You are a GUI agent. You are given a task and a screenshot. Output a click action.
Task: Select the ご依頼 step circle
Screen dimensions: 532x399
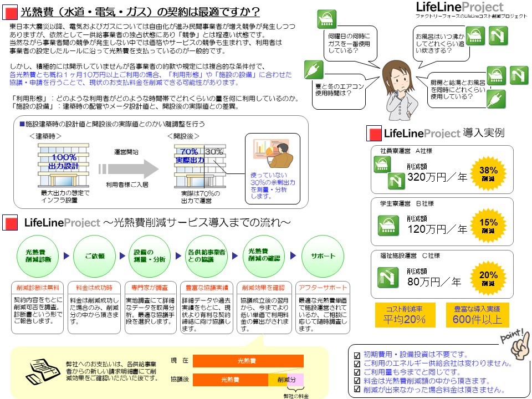point(94,257)
